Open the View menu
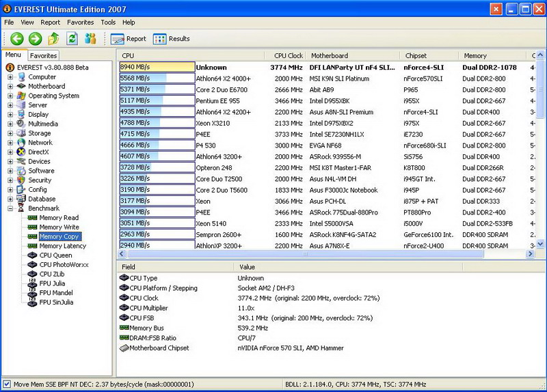The width and height of the screenshot is (547, 392). (27, 23)
